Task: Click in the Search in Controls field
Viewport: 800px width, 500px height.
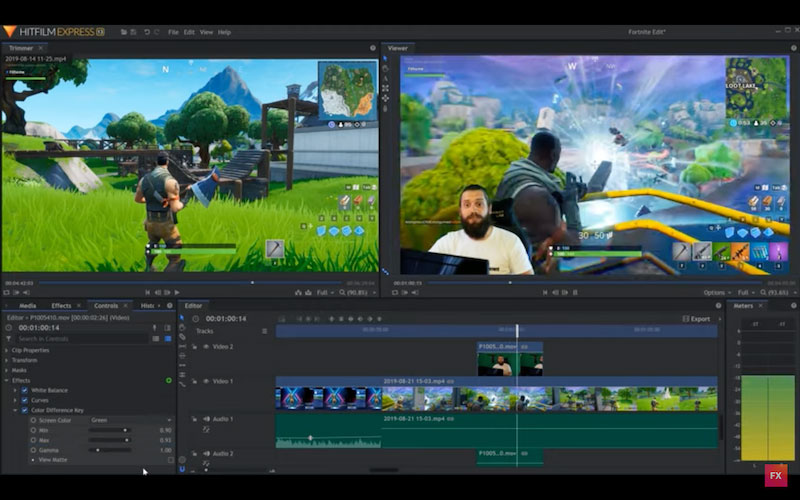Action: [x=82, y=339]
